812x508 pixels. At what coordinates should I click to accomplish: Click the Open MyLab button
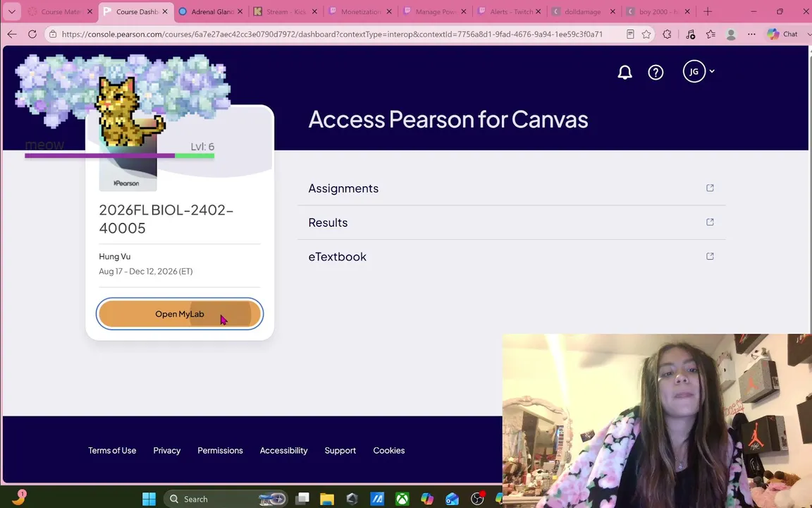point(180,313)
